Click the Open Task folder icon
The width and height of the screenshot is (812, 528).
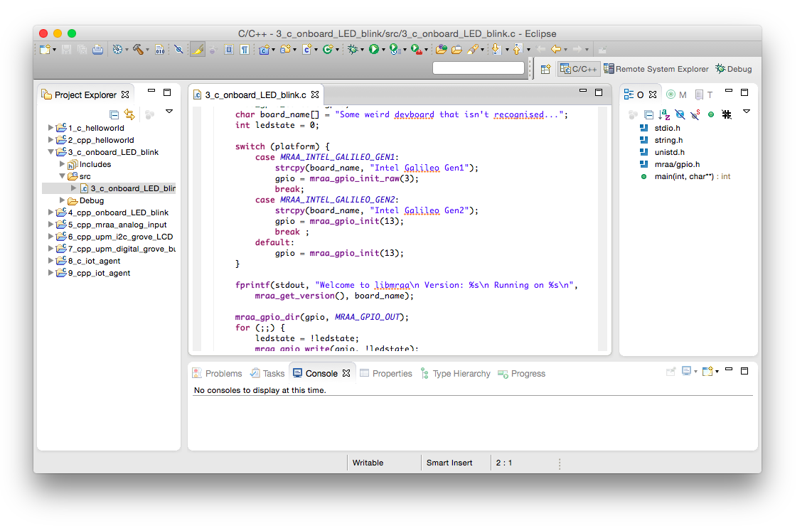tap(456, 50)
